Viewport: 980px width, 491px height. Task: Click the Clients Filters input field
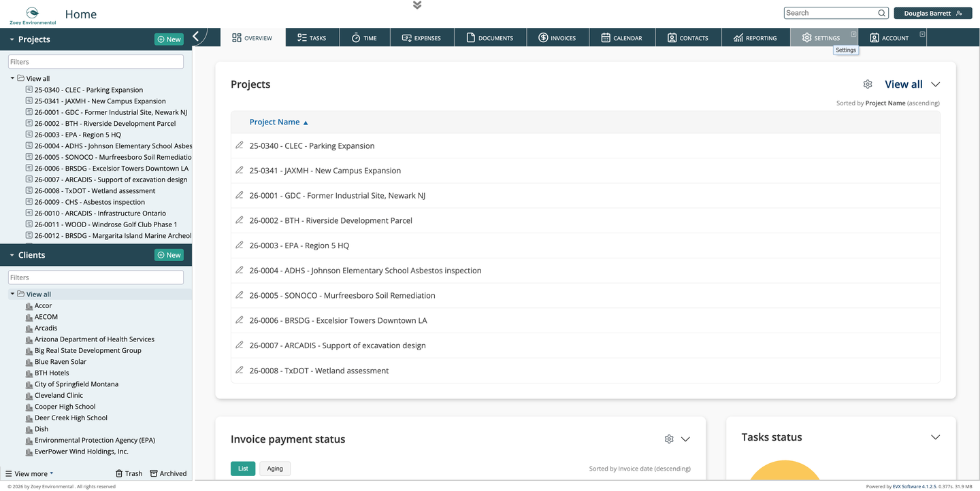(96, 277)
